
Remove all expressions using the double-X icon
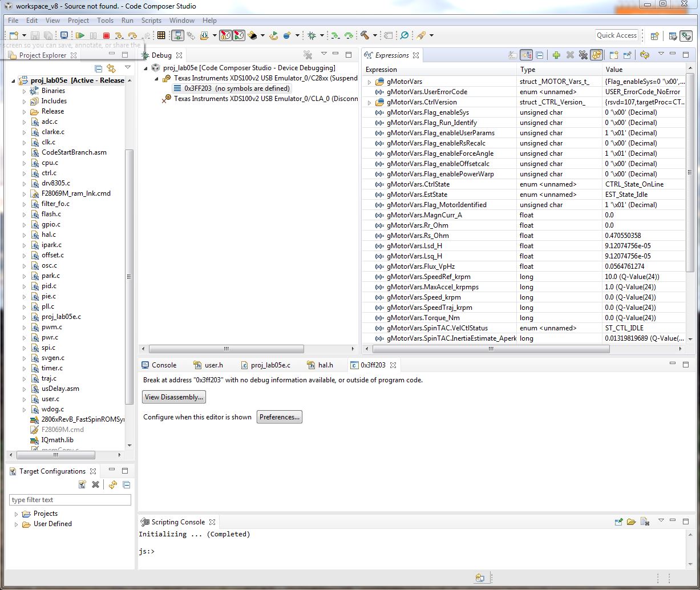pos(583,54)
